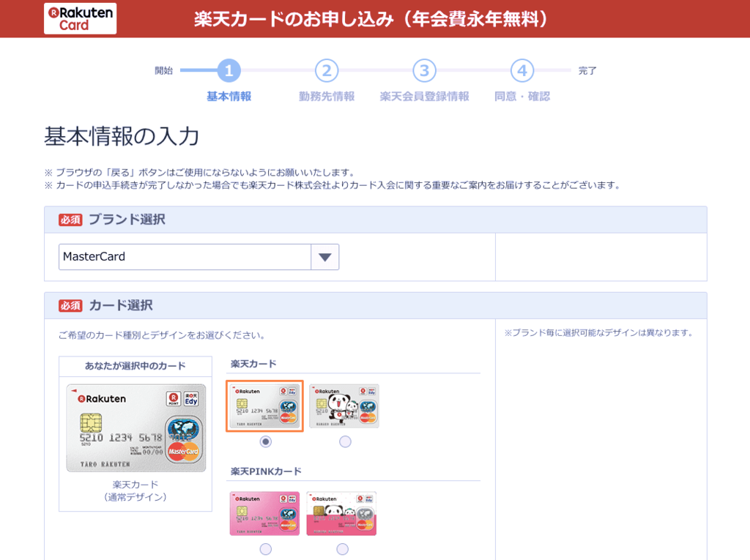Click the 楽天会員登録情報 step label
The image size is (750, 560).
tap(424, 97)
